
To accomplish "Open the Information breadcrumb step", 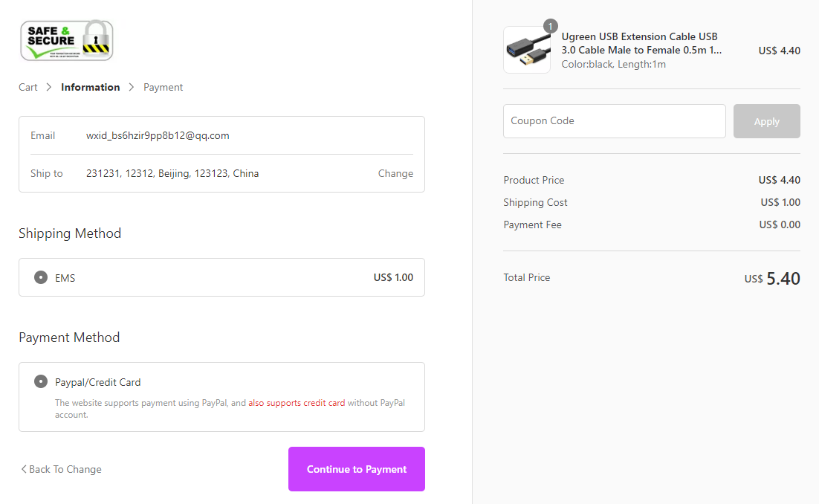I will pos(90,87).
